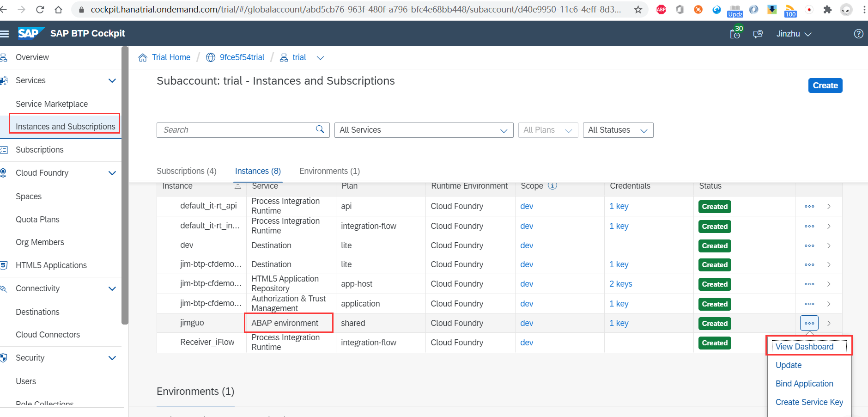
Task: Open the dev scope link for jimguo
Action: (526, 323)
